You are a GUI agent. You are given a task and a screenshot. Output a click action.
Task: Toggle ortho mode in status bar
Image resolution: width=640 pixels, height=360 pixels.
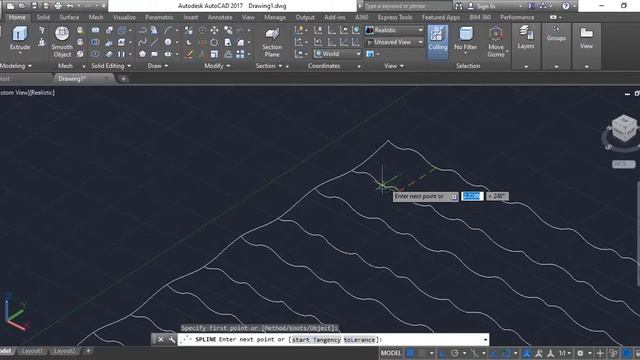pos(442,353)
